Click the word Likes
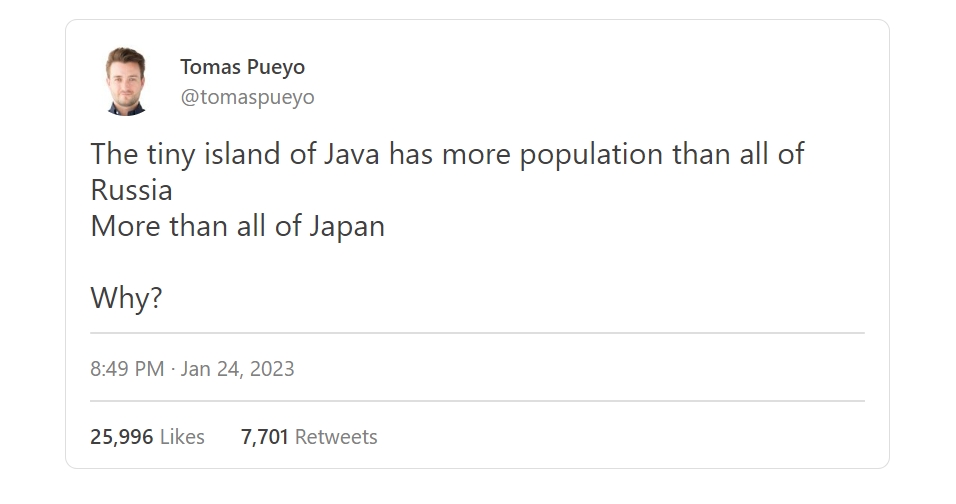Viewport: 956px width, 504px height. [182, 437]
